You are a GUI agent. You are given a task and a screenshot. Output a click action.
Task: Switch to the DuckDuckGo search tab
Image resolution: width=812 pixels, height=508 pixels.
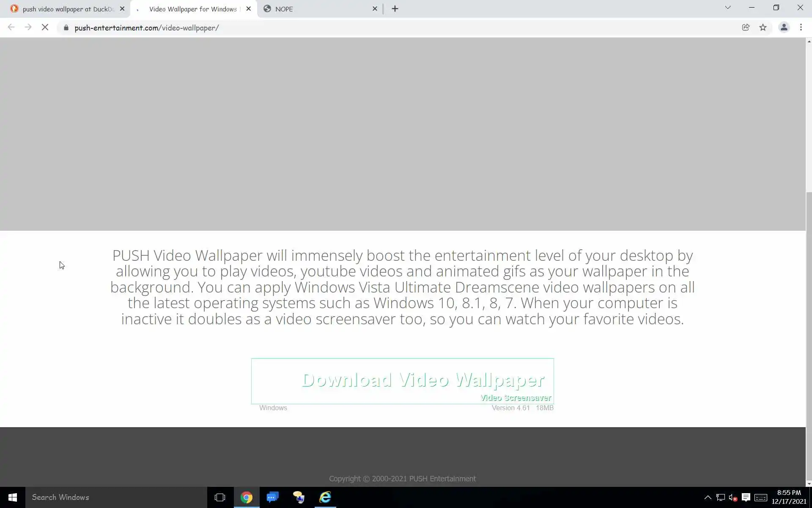click(x=63, y=9)
